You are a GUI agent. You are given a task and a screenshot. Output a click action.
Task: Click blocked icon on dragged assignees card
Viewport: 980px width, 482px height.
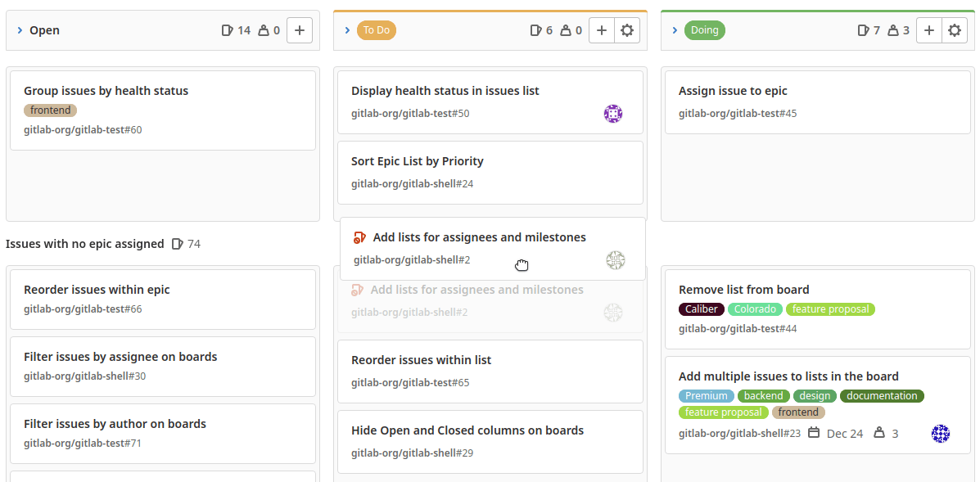coord(359,238)
